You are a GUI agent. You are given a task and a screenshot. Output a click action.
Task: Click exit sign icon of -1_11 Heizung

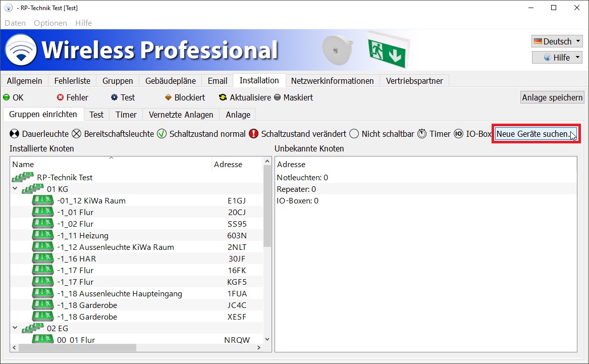[x=43, y=235]
